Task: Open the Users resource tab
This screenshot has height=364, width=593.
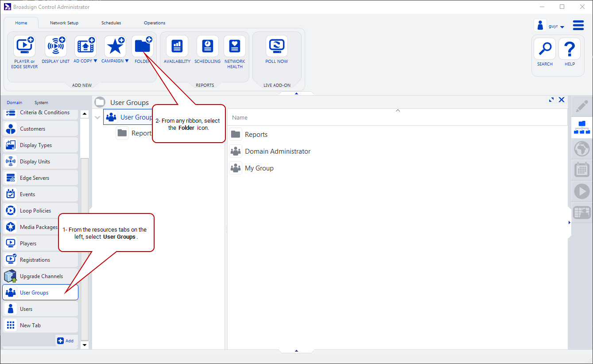Action: tap(40, 309)
